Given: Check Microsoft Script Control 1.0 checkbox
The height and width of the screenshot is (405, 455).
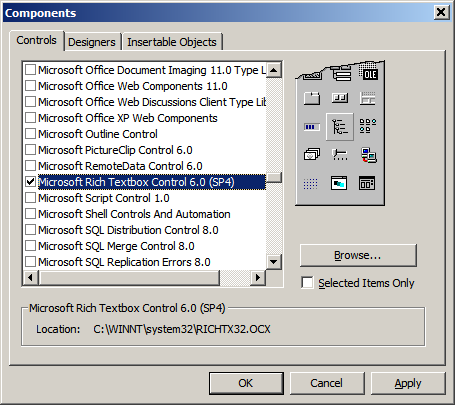Looking at the screenshot, I should (30, 198).
